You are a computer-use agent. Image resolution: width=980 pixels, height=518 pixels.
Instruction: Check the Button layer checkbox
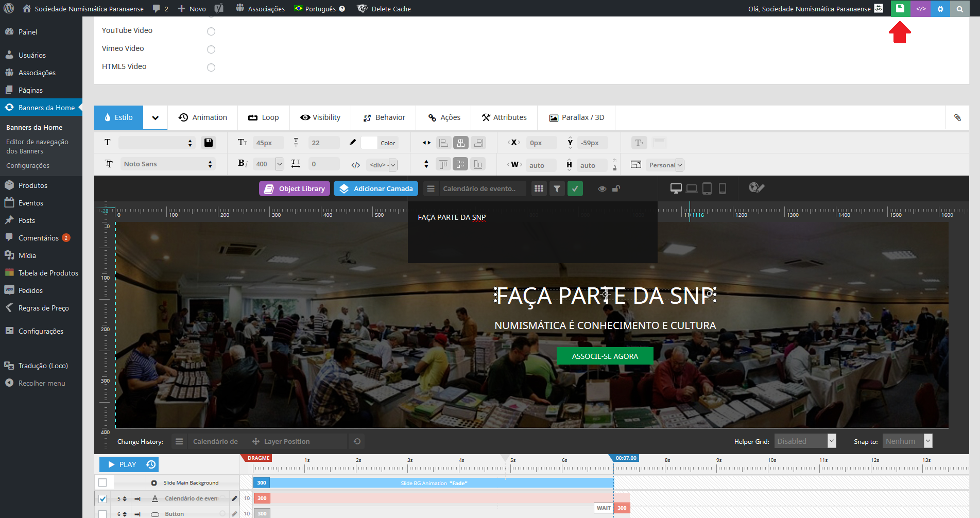102,514
